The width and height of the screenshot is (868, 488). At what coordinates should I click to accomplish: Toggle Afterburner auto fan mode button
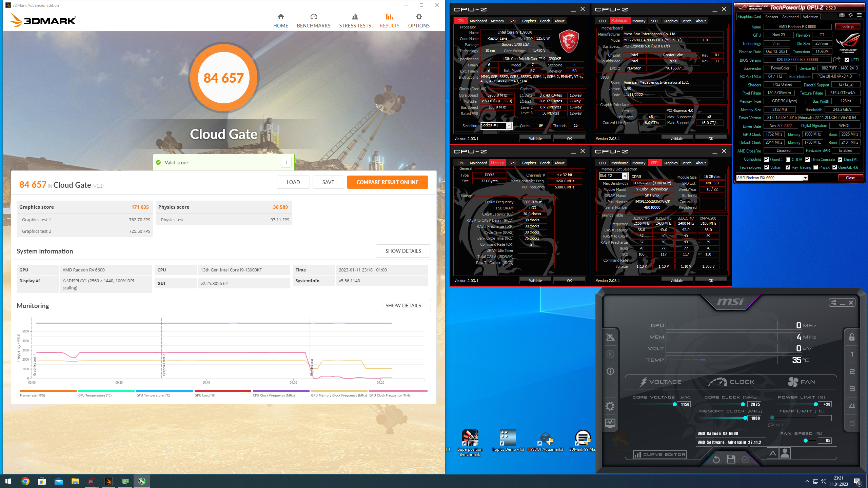[x=773, y=453]
